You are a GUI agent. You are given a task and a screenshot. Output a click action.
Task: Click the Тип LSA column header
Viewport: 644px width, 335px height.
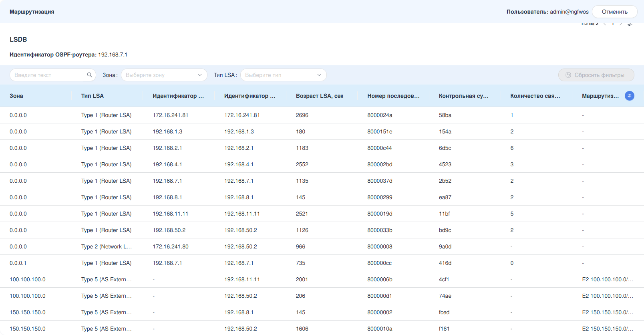93,96
